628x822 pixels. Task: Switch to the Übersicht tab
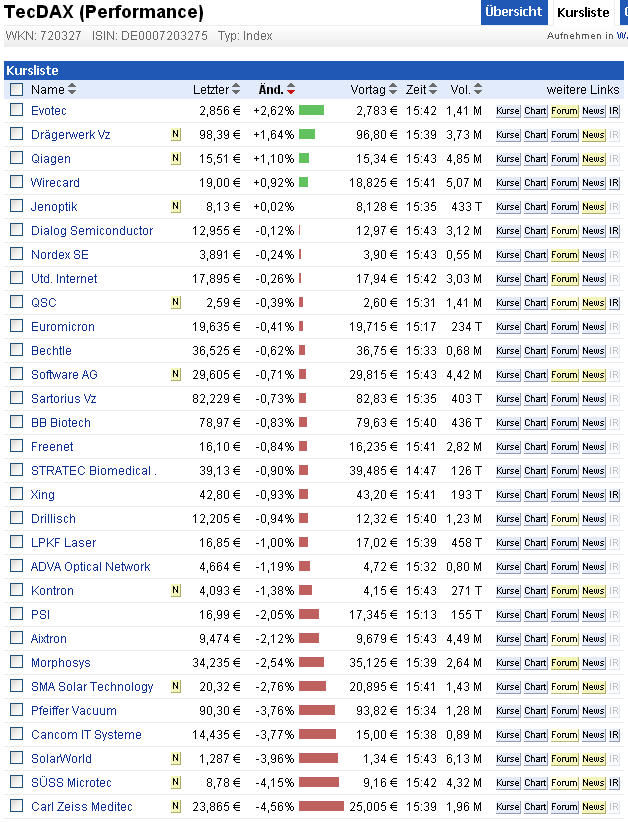tap(513, 12)
